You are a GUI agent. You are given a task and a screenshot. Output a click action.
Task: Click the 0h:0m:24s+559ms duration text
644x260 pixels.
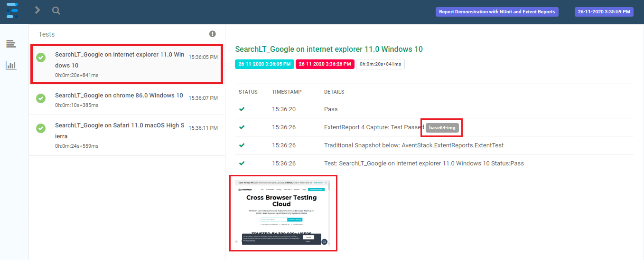(x=77, y=146)
